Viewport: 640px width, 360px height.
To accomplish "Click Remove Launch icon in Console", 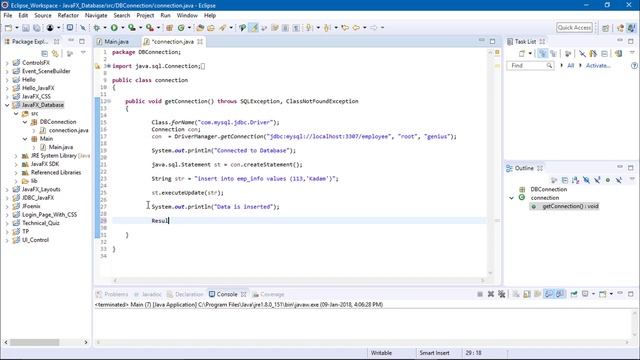I will (491, 294).
